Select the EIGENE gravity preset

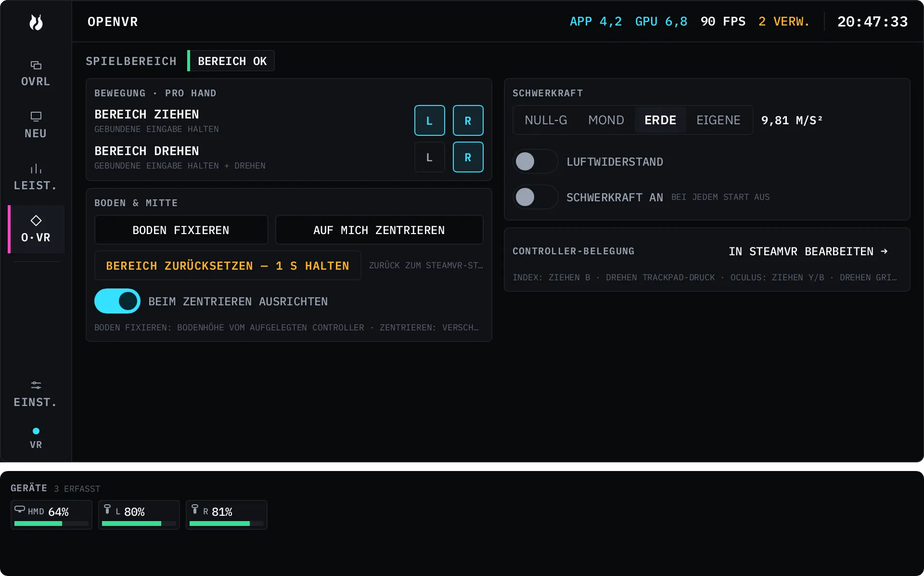(x=719, y=120)
